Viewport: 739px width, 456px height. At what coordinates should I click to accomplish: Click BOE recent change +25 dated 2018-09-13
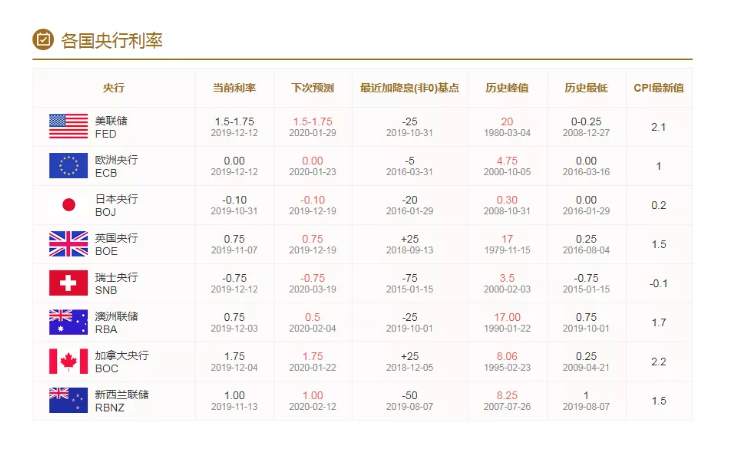pyautogui.click(x=410, y=244)
